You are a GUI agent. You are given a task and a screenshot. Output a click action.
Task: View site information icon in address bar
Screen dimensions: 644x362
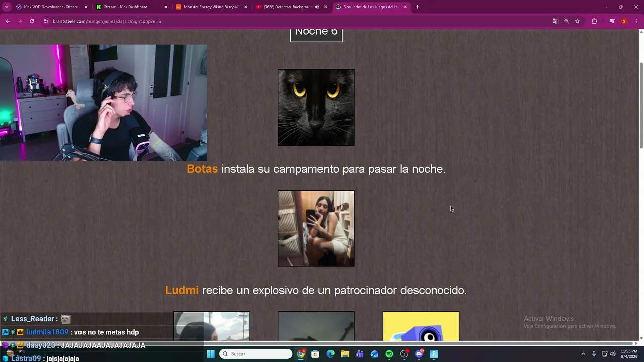coord(46,21)
